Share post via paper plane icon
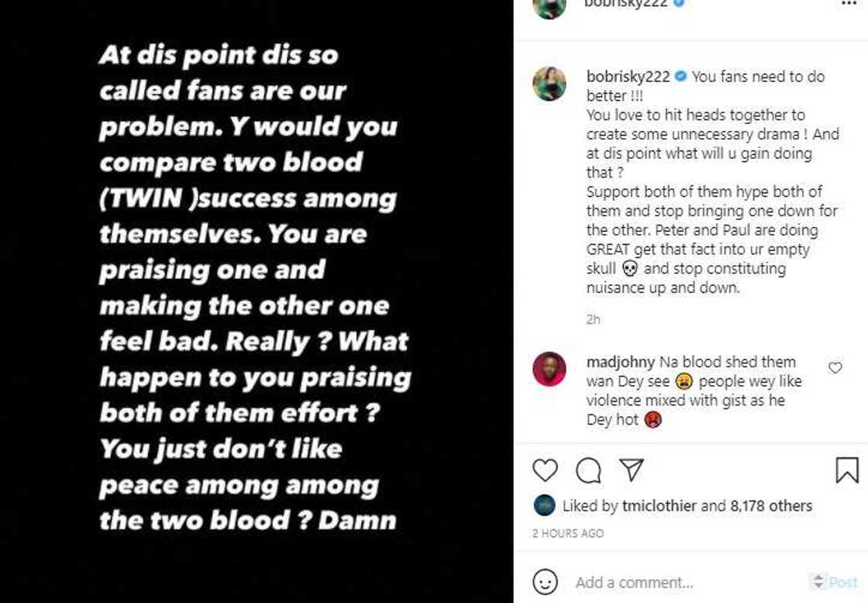 632,470
